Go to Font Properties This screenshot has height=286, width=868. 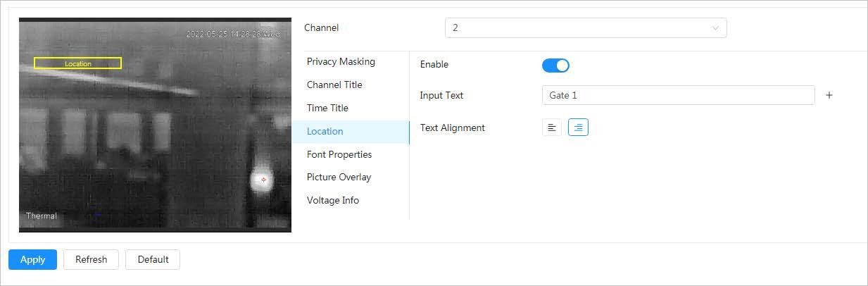[x=339, y=154]
